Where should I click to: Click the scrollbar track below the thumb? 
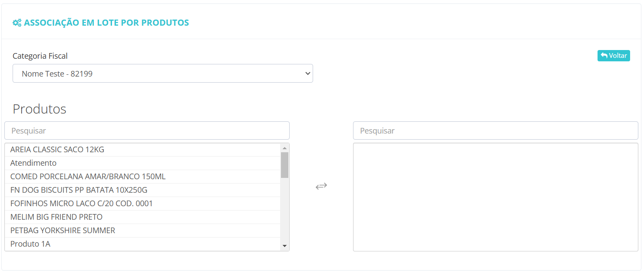[x=284, y=210]
